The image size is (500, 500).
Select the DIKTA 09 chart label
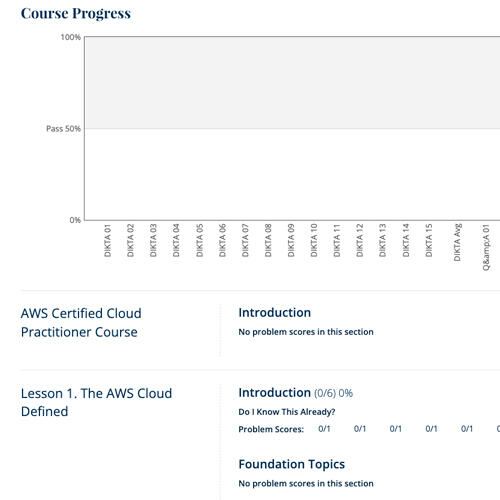(x=291, y=240)
